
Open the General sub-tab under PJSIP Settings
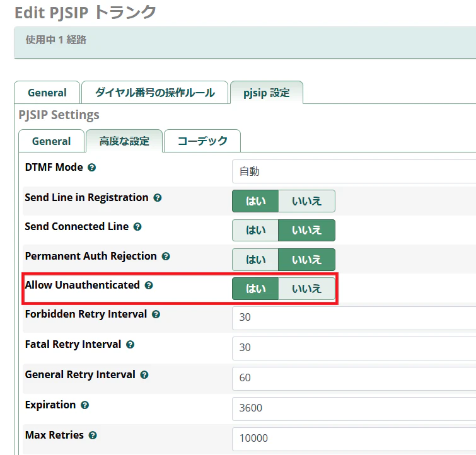coord(51,141)
